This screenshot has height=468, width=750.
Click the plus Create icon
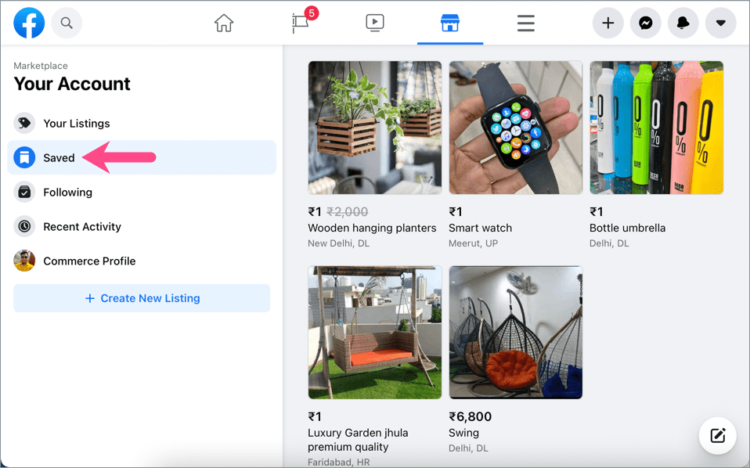pyautogui.click(x=608, y=22)
